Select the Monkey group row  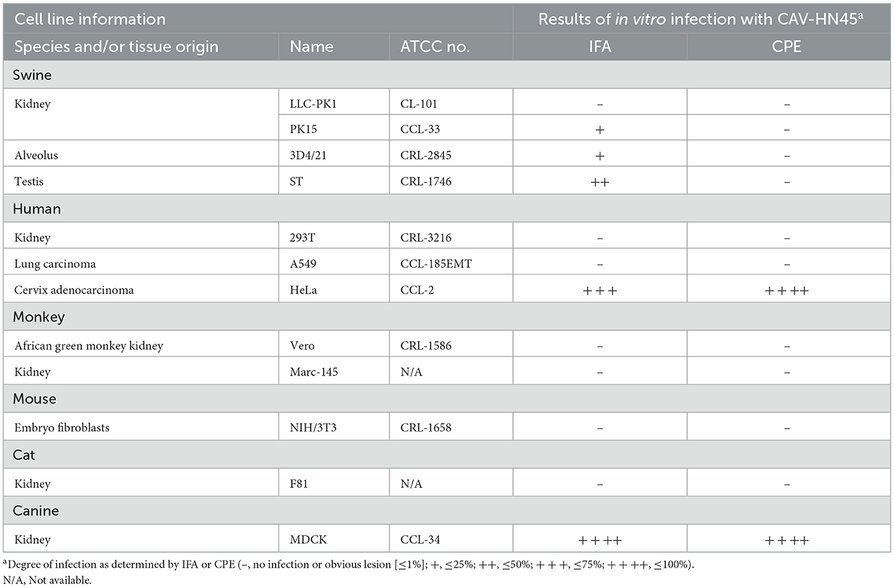(39, 316)
